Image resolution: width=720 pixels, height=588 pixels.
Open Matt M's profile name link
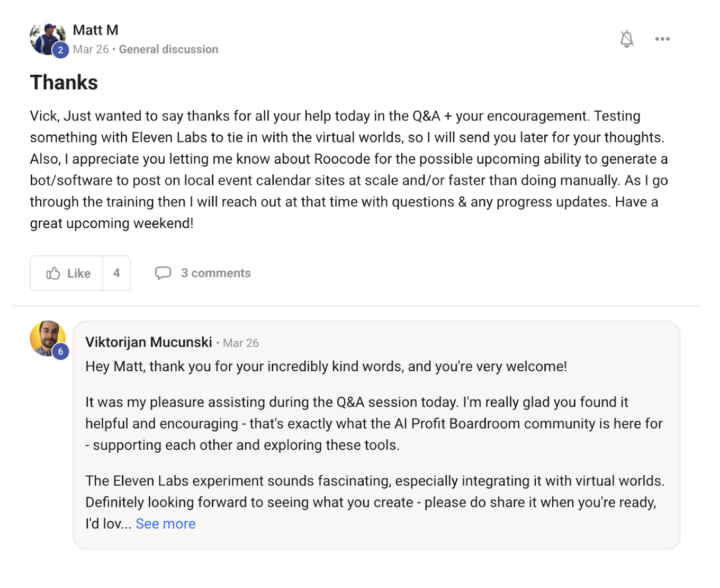tap(95, 30)
